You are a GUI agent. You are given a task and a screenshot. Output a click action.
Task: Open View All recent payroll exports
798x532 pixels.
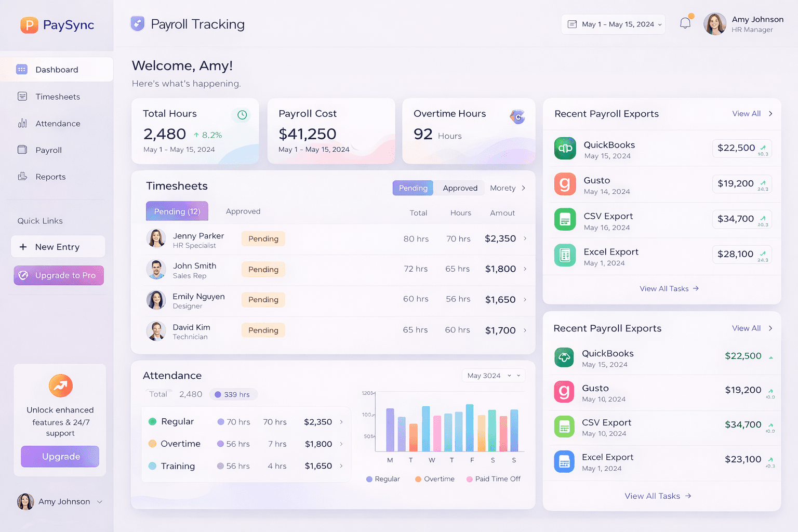(x=746, y=113)
